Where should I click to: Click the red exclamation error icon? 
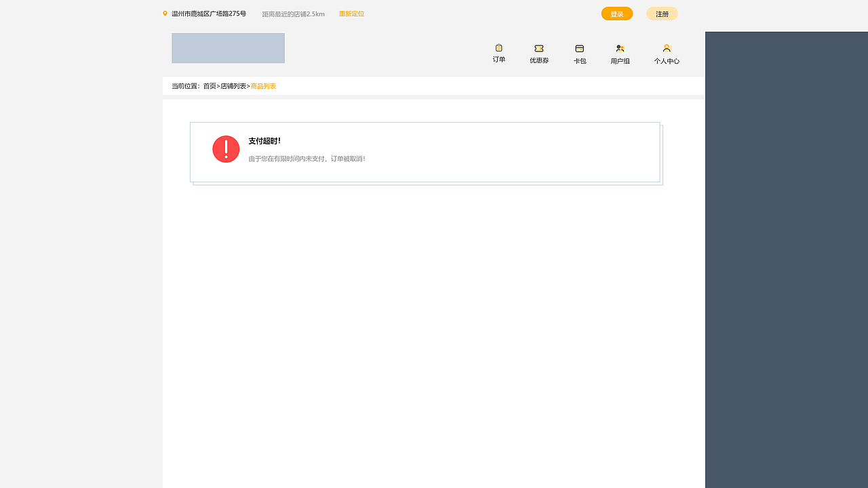click(x=226, y=149)
